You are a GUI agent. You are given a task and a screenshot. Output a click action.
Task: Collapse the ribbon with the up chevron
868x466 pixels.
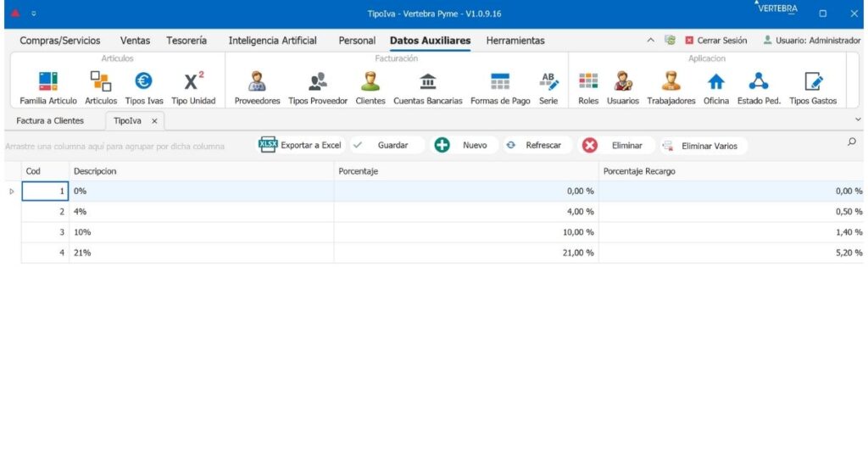tap(650, 40)
